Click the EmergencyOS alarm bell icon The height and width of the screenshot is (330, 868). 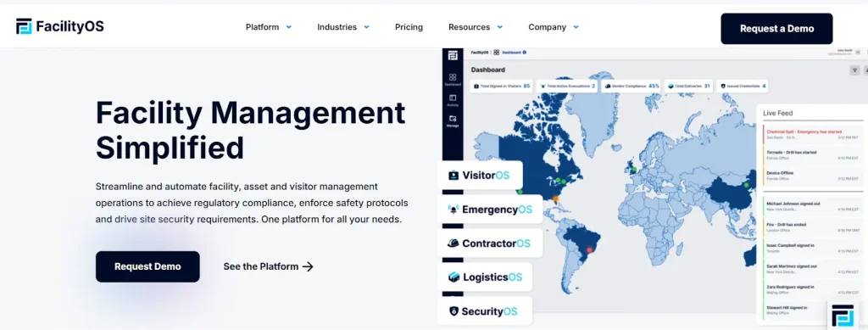click(453, 210)
